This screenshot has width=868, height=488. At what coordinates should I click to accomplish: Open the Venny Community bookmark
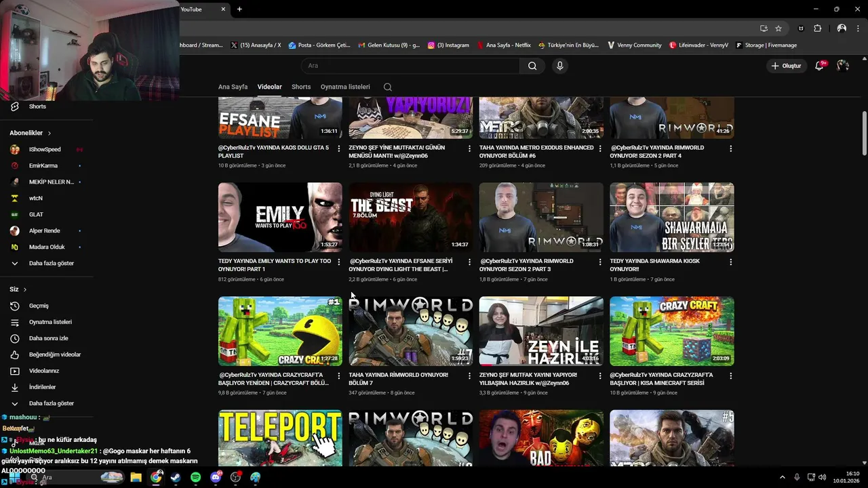click(x=634, y=45)
